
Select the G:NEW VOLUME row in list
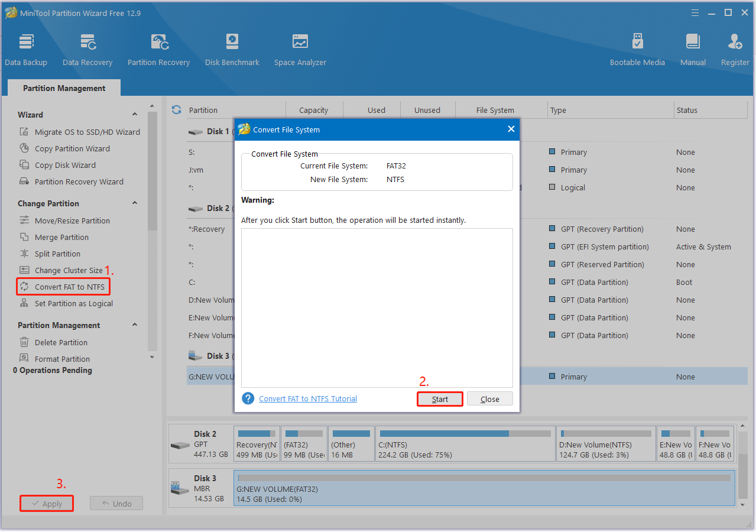tap(467, 377)
